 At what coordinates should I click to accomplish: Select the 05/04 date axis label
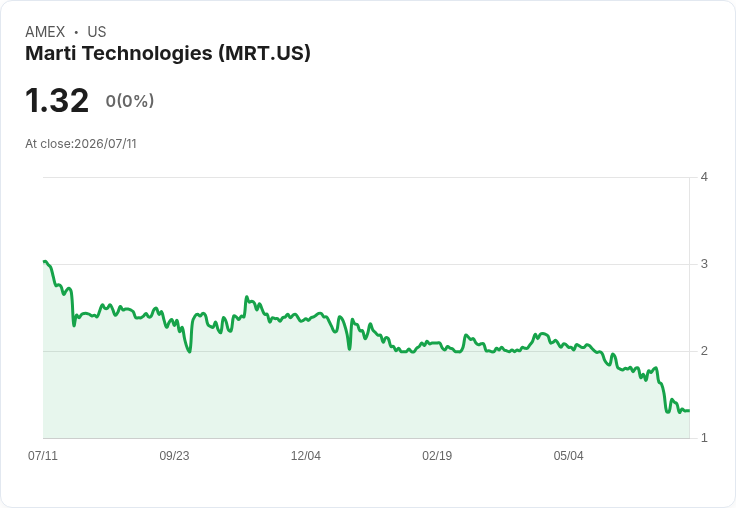click(x=568, y=455)
